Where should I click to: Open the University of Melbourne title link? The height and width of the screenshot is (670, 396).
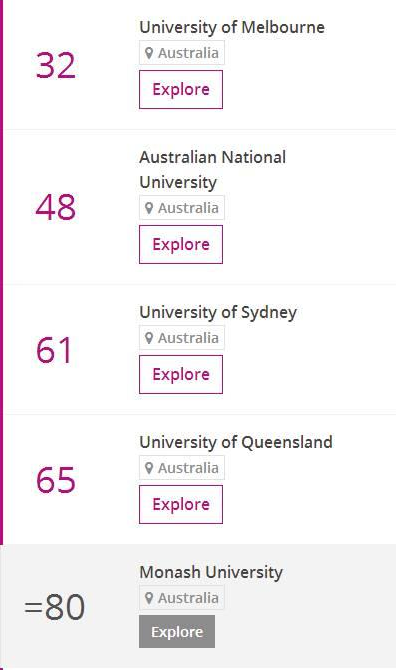coord(232,28)
